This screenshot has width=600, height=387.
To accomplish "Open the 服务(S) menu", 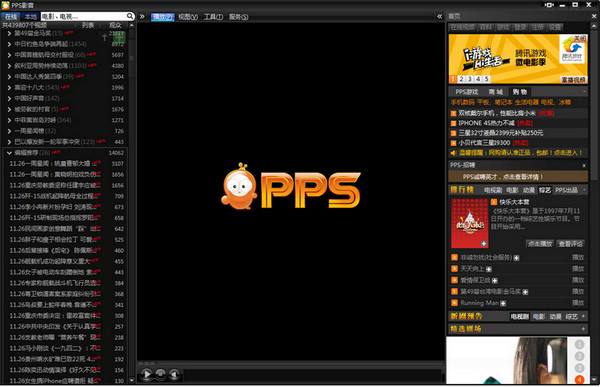I will [238, 16].
